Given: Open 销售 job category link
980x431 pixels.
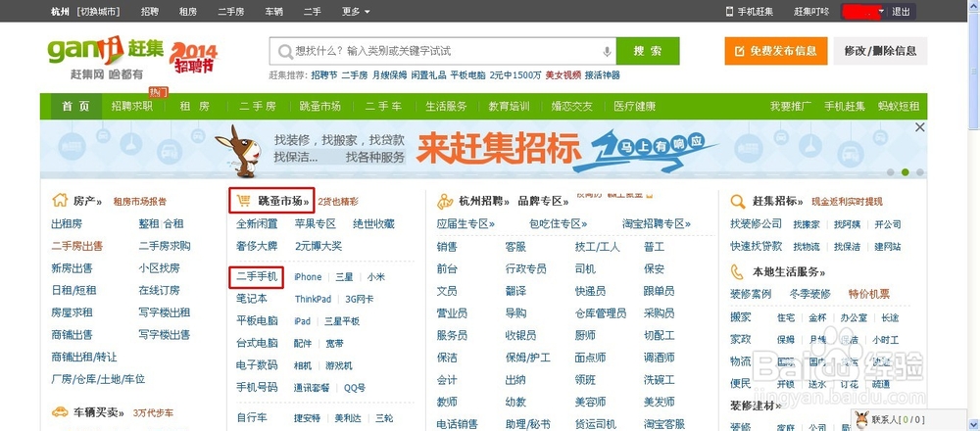Looking at the screenshot, I should click(447, 247).
